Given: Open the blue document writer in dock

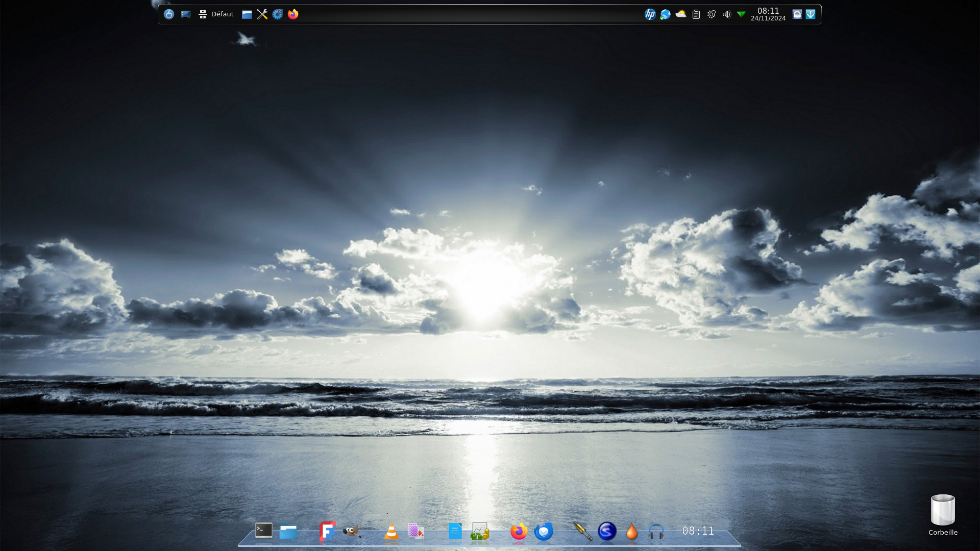Looking at the screenshot, I should click(x=455, y=531).
